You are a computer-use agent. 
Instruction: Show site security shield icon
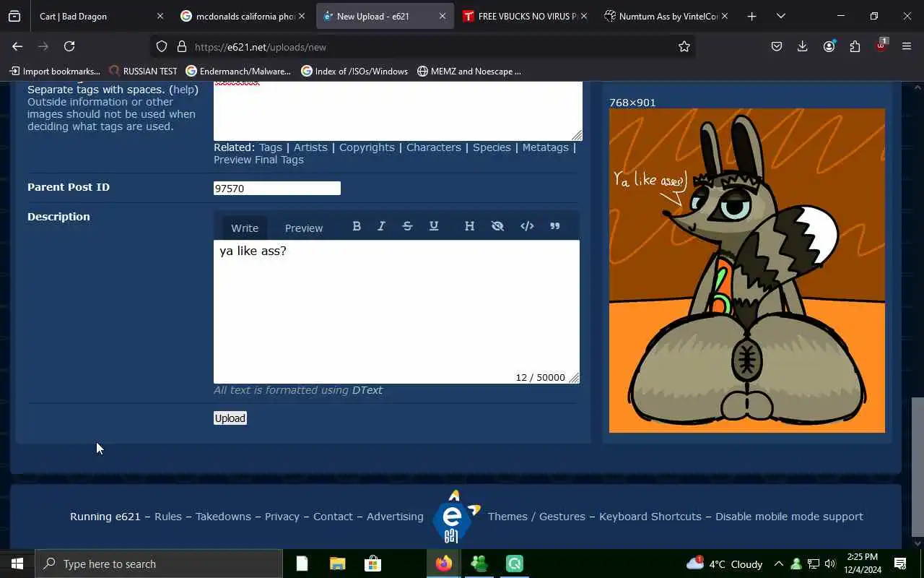point(162,46)
